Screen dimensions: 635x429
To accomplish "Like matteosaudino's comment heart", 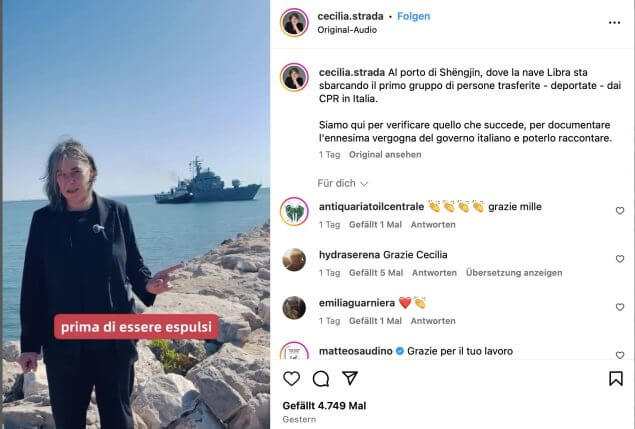I will coord(620,355).
